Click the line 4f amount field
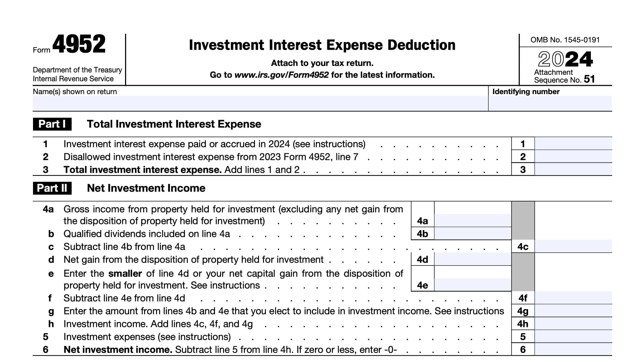644x362 pixels. coord(573,298)
